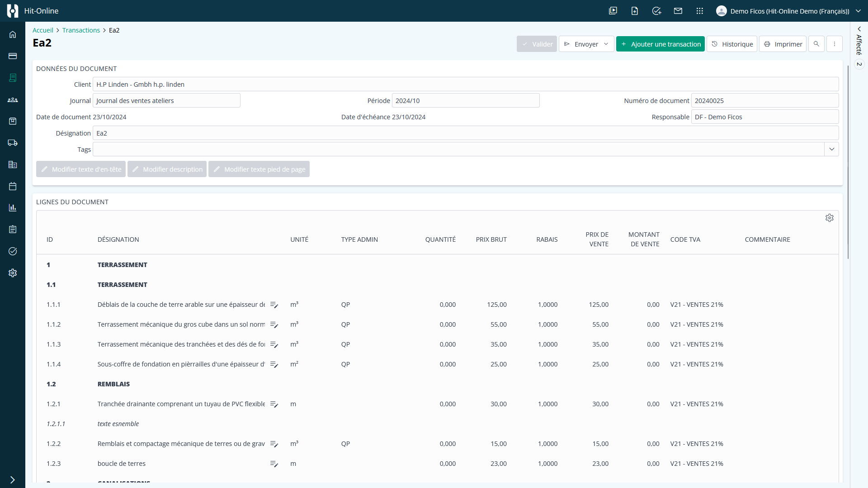Click the Affecté count badge 2
Image resolution: width=868 pixels, height=488 pixels.
pyautogui.click(x=859, y=64)
